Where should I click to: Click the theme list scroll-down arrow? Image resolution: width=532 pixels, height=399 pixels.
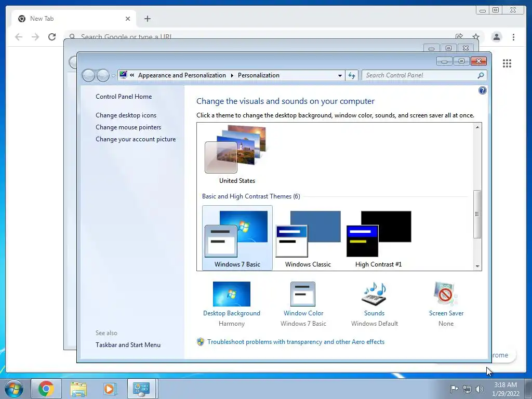[x=477, y=267]
